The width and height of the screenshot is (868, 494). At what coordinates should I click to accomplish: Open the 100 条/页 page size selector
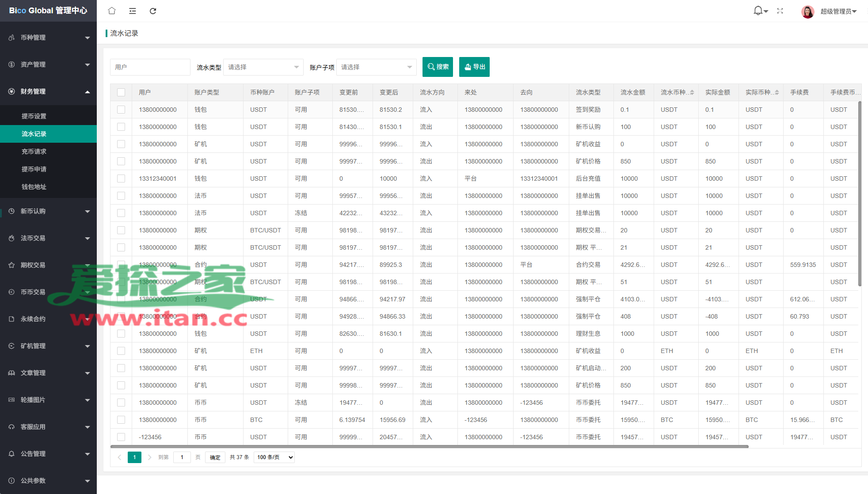274,457
